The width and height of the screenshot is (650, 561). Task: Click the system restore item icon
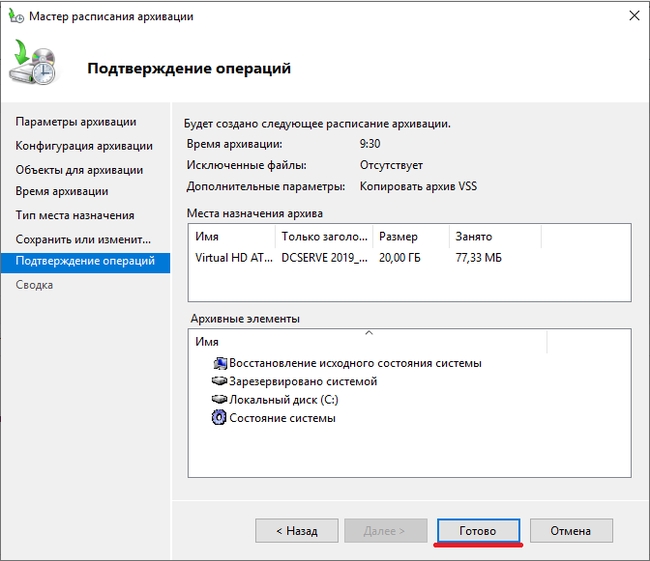pyautogui.click(x=220, y=363)
